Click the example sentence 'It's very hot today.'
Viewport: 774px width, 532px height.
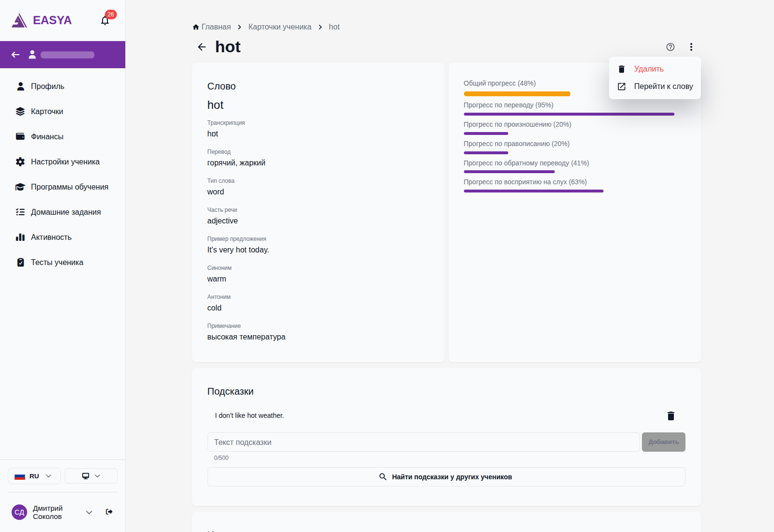pos(238,250)
